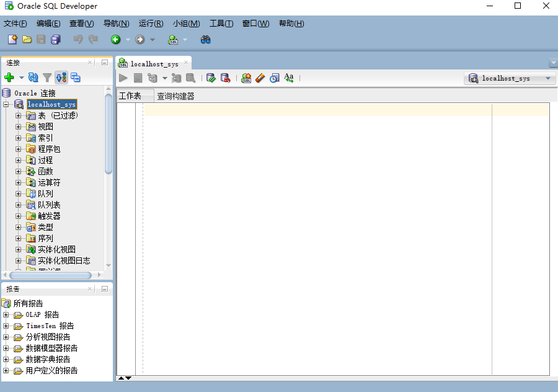Minimize the 报告 panel

click(105, 289)
